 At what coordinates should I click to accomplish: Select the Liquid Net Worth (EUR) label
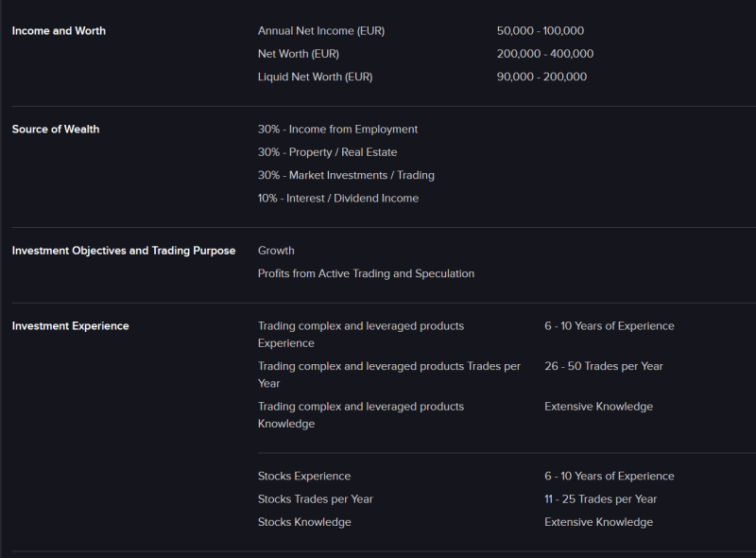click(x=316, y=77)
